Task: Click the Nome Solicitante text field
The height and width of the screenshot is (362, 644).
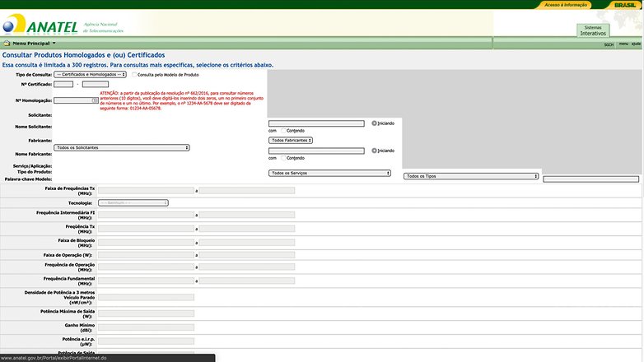Action: pos(316,123)
